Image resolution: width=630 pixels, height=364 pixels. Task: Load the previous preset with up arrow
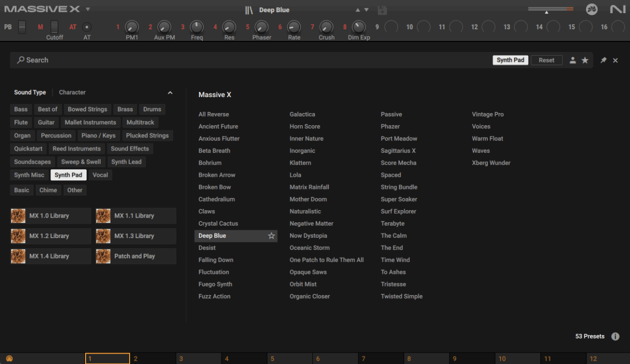click(358, 10)
